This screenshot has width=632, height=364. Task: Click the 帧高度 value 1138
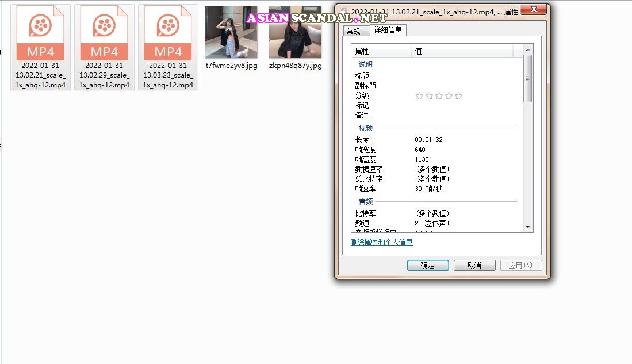click(x=422, y=159)
